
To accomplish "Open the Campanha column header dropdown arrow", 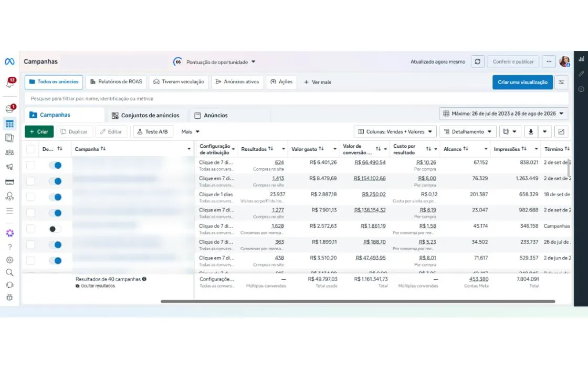I will coord(189,149).
